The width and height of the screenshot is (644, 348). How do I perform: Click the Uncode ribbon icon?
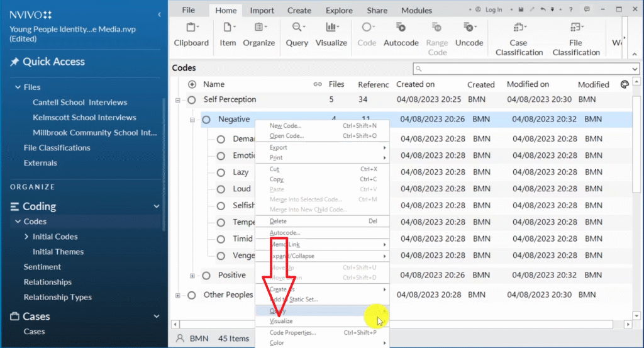tap(469, 28)
